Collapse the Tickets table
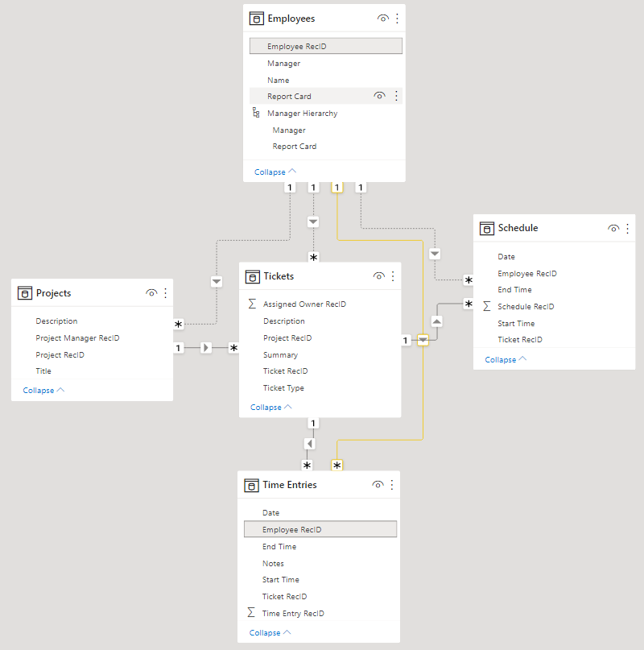 271,407
